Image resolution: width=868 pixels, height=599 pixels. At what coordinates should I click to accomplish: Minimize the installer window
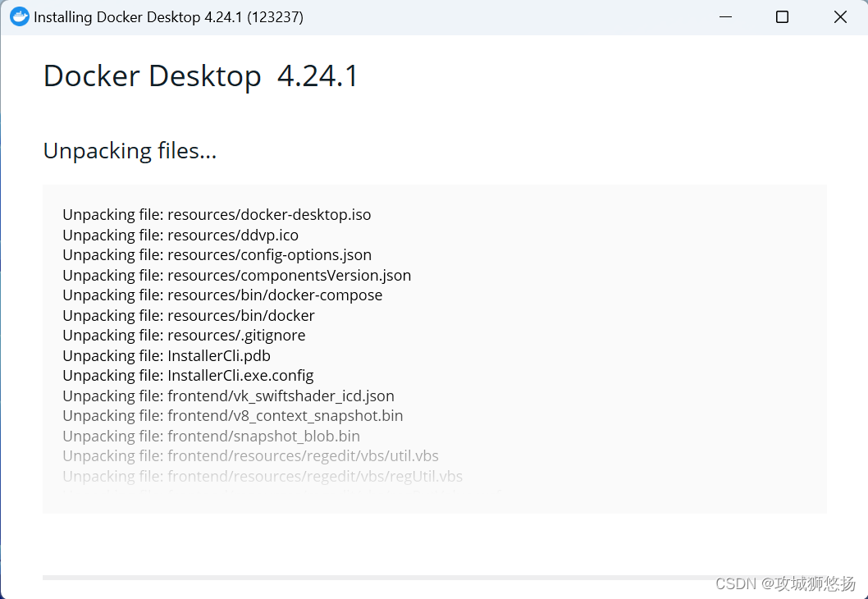click(725, 16)
